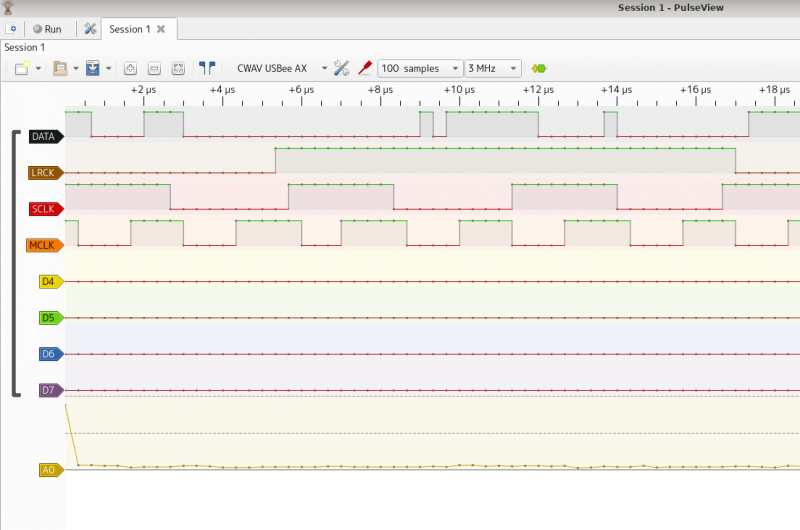Image resolution: width=800 pixels, height=530 pixels.
Task: Click the +10 µs mark on time ruler
Action: [458, 90]
